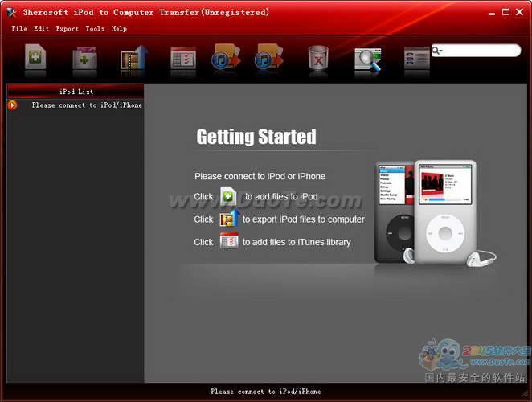Click the search field magnifier dropdown
The width and height of the screenshot is (532, 402).
(x=437, y=51)
